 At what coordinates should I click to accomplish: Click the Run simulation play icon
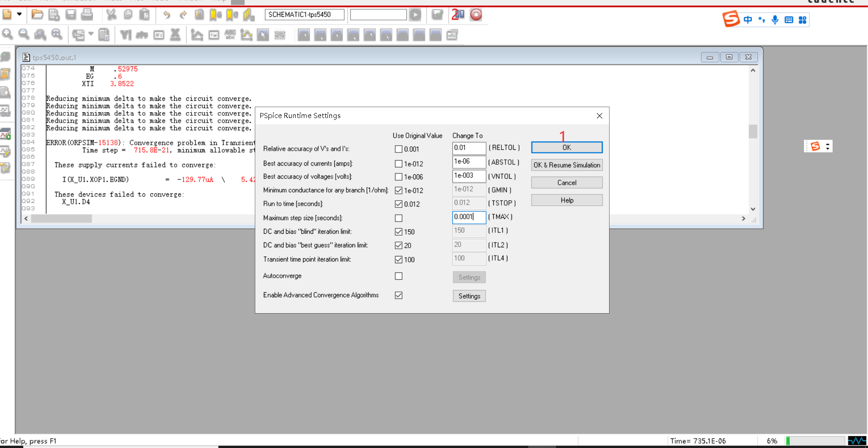pyautogui.click(x=415, y=15)
